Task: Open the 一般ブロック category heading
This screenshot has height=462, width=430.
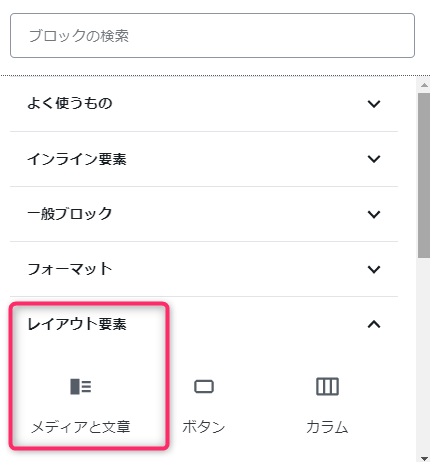Action: [x=70, y=214]
